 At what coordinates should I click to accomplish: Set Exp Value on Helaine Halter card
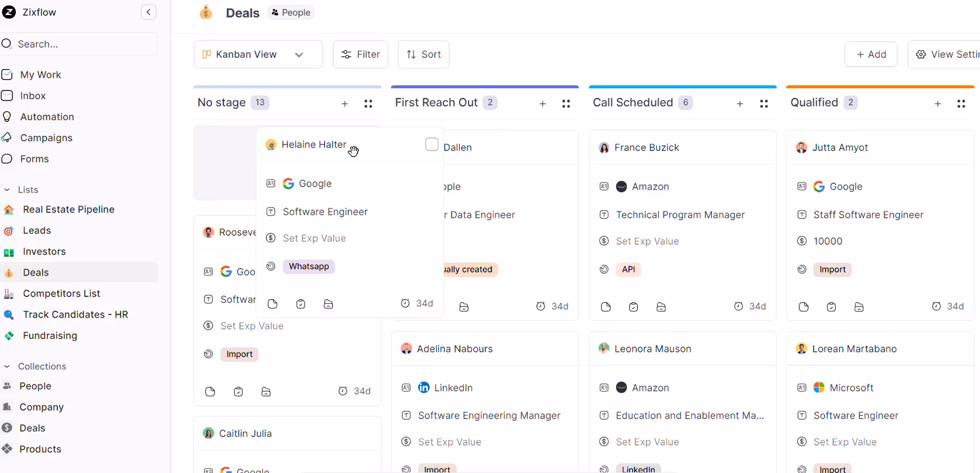(x=314, y=238)
